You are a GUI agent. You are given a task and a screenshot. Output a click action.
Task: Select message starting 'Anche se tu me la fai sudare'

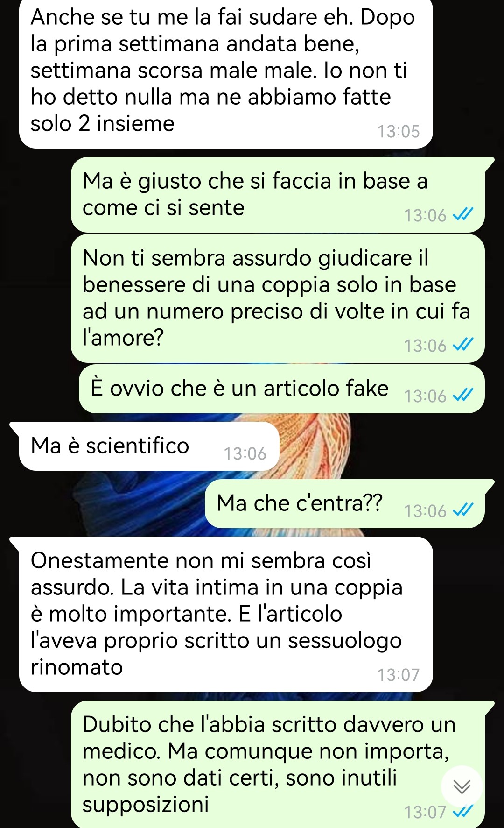[x=226, y=73]
